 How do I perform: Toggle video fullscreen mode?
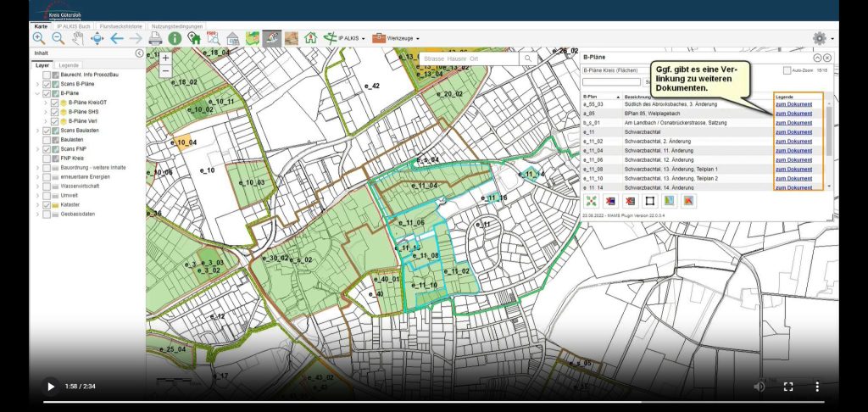click(x=788, y=387)
